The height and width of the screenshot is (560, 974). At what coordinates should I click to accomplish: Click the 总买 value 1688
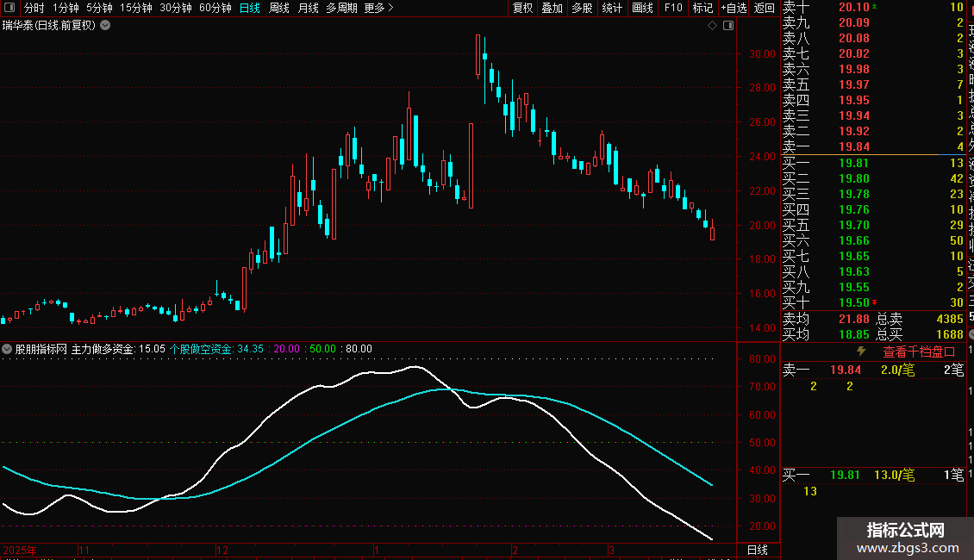point(949,334)
